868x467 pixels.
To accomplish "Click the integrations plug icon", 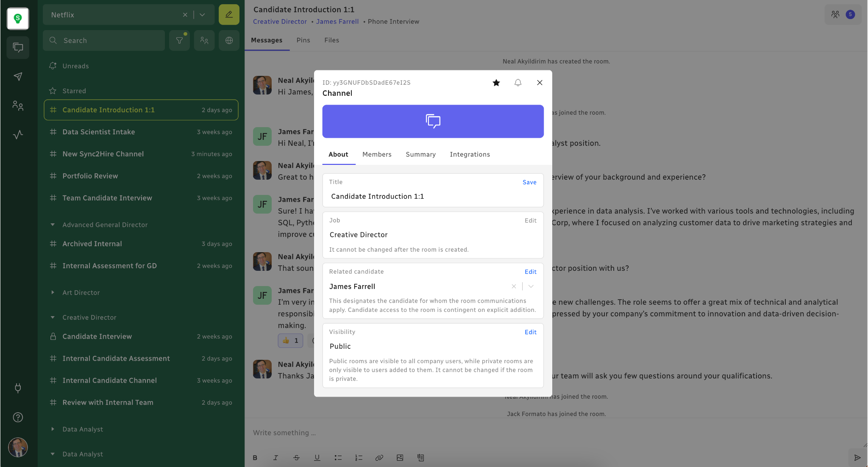I will tap(18, 388).
